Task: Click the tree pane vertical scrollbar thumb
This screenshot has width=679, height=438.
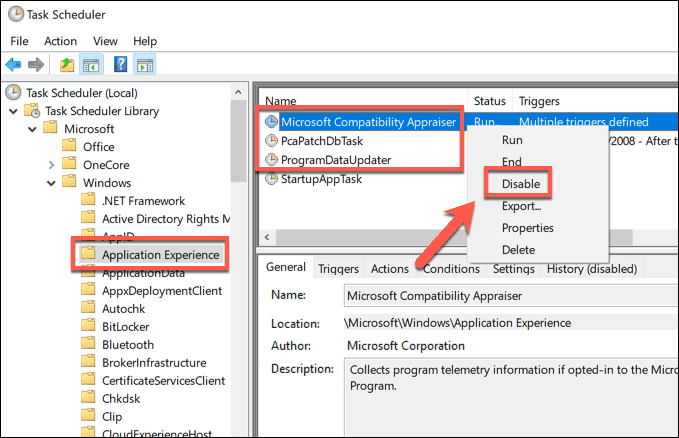Action: [x=238, y=141]
